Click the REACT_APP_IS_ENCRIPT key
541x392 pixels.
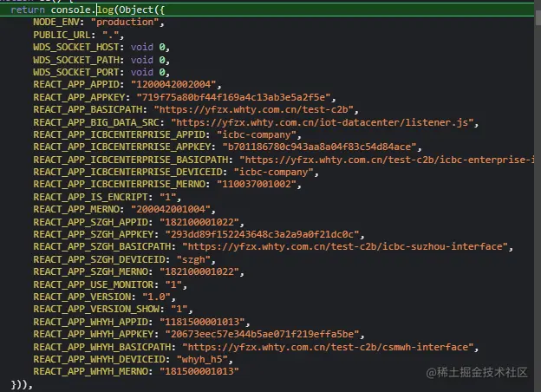90,197
